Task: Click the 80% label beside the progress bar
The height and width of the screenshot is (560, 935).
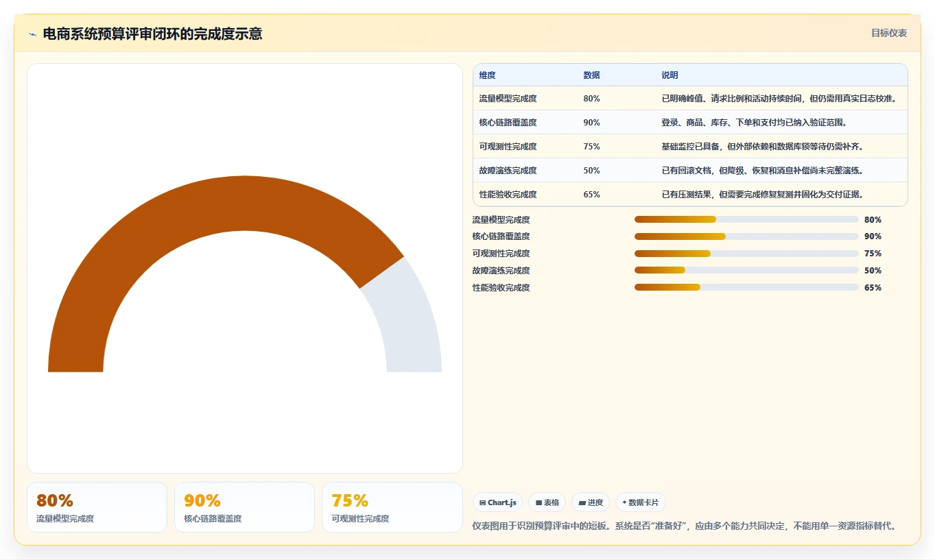Action: point(873,220)
